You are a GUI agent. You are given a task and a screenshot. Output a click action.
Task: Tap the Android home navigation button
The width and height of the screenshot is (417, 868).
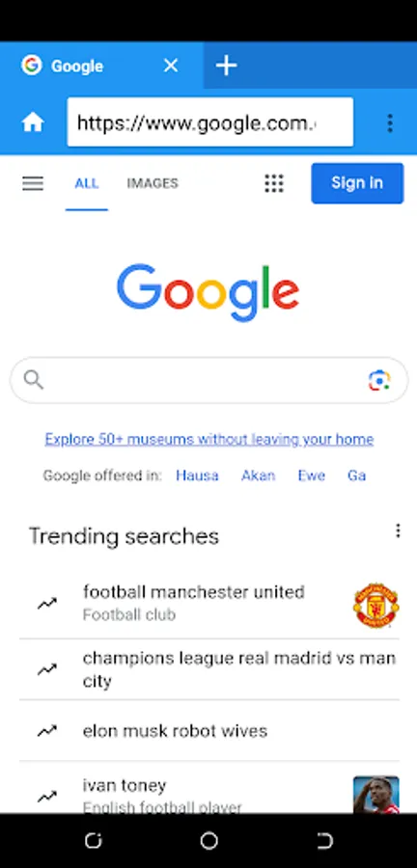coord(208,841)
